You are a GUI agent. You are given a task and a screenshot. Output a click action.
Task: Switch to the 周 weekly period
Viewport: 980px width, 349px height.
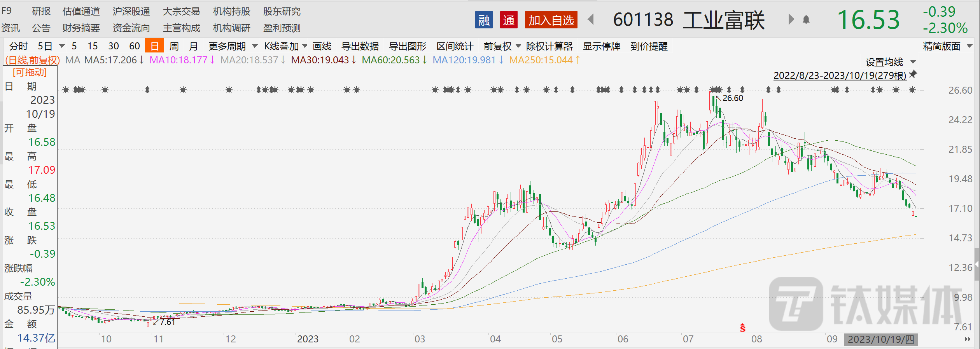coord(174,46)
